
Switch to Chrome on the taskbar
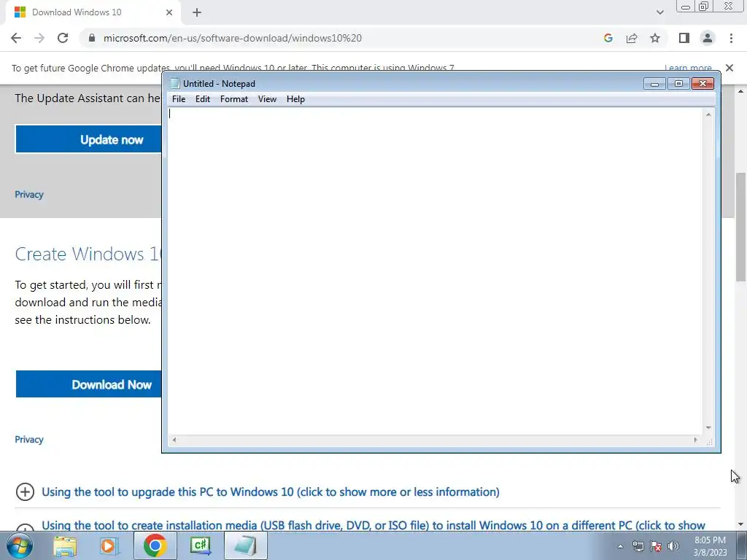click(155, 545)
